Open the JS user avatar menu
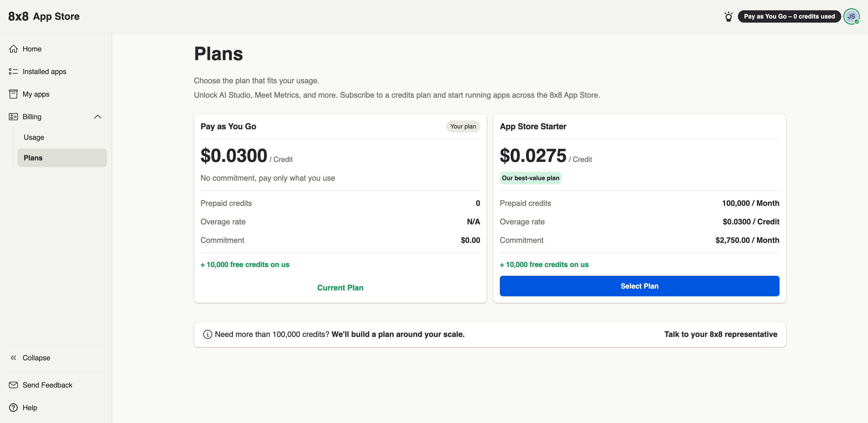 851,16
